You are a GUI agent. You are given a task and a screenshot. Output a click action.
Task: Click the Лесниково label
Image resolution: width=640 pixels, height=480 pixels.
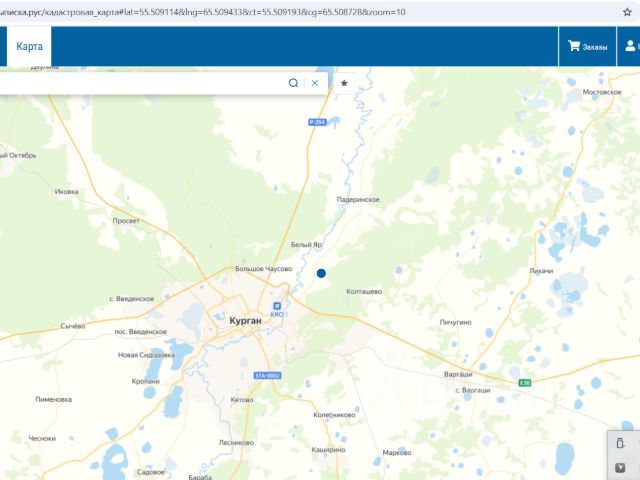tap(236, 443)
